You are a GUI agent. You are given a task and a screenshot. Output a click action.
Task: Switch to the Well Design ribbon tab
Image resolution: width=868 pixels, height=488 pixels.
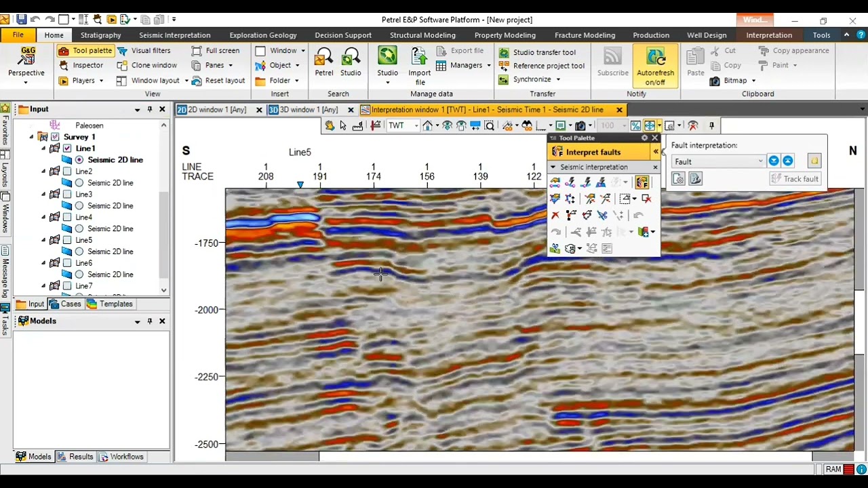click(x=707, y=35)
